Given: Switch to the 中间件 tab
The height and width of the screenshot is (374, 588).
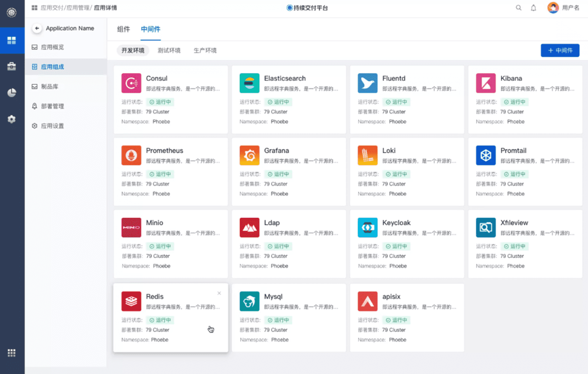Looking at the screenshot, I should click(x=150, y=29).
